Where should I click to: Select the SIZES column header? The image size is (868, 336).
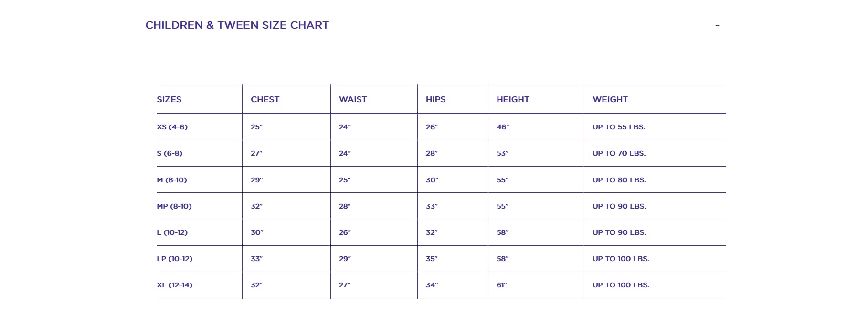click(169, 99)
